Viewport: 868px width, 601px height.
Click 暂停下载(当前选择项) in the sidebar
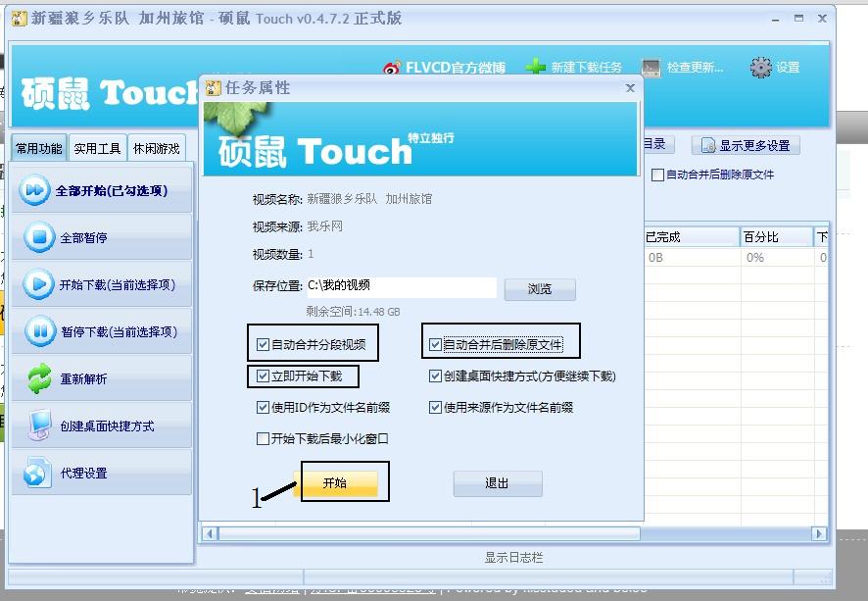(102, 331)
